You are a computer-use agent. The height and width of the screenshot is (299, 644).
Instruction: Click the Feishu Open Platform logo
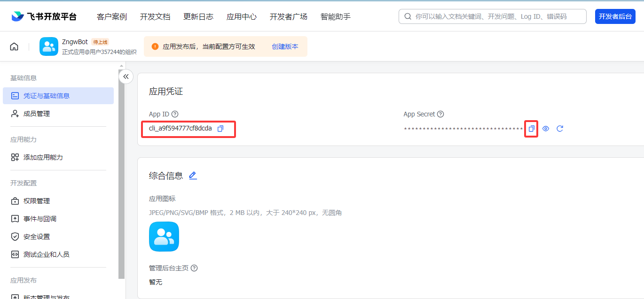pos(44,16)
